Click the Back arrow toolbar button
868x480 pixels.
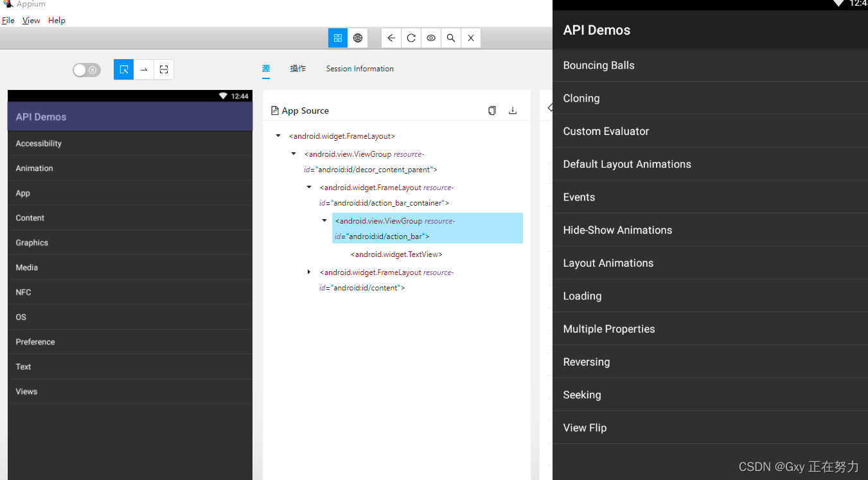click(391, 38)
